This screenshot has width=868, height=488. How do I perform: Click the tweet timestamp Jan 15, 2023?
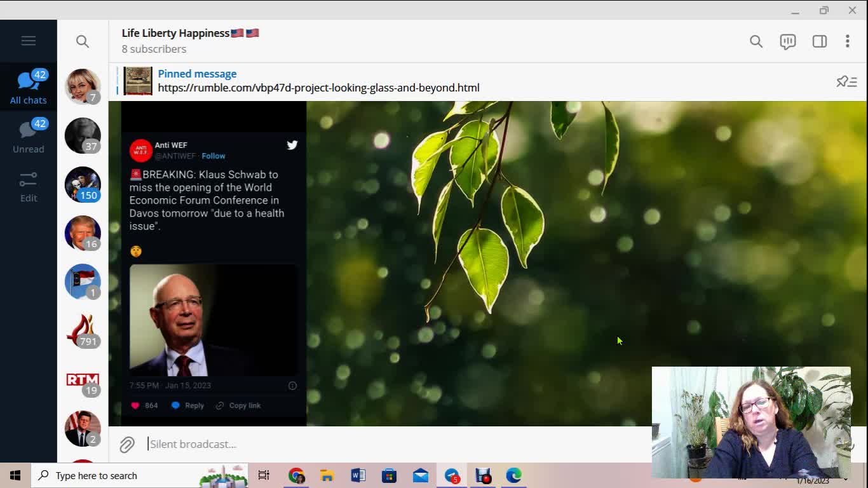(x=170, y=386)
